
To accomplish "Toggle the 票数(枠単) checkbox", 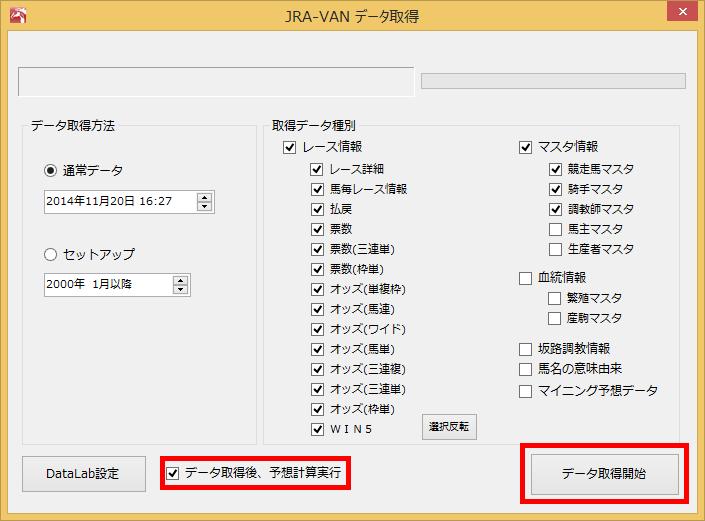I will click(x=317, y=269).
